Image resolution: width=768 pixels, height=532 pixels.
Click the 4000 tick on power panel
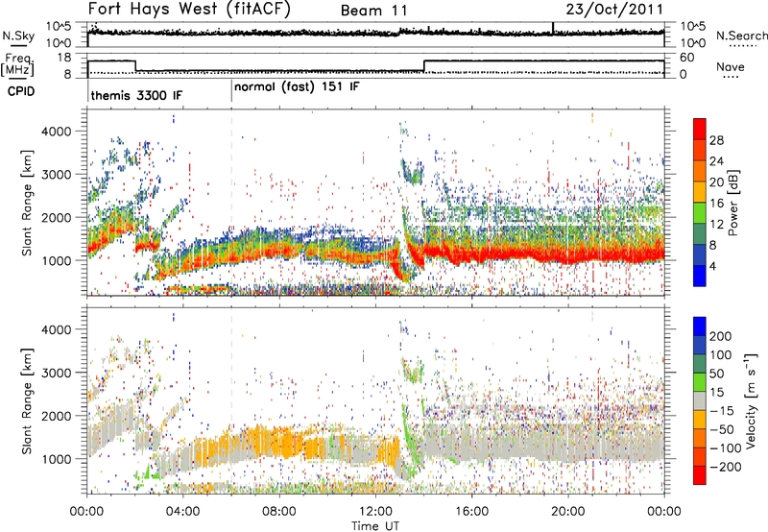point(57,132)
